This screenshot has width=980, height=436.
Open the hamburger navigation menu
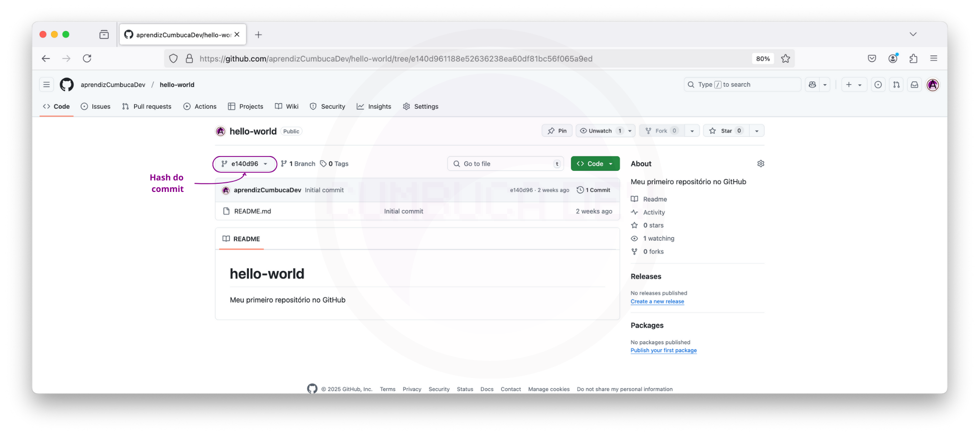pos(46,85)
